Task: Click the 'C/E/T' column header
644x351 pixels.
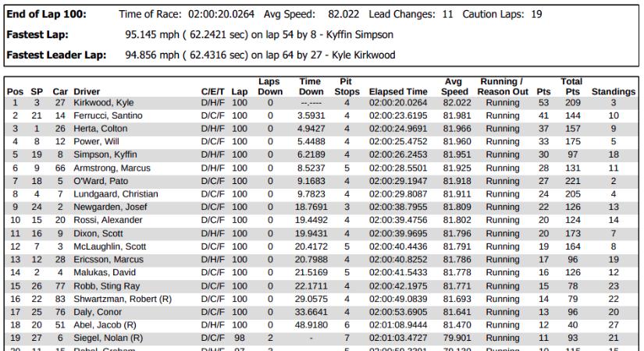Action: 213,92
